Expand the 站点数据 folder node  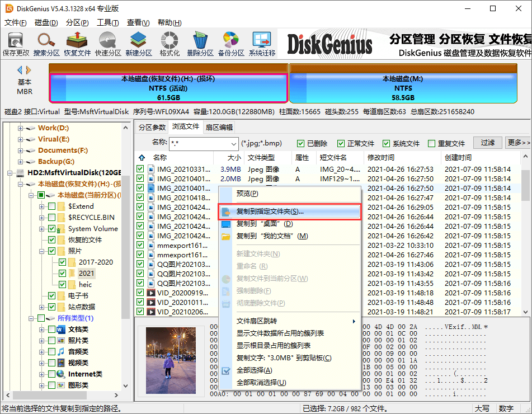click(41, 308)
